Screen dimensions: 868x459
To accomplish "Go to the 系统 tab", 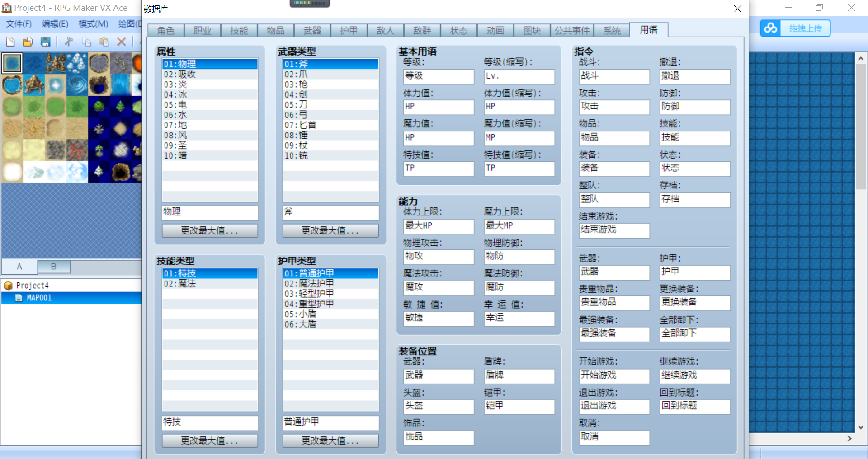I will (x=612, y=30).
